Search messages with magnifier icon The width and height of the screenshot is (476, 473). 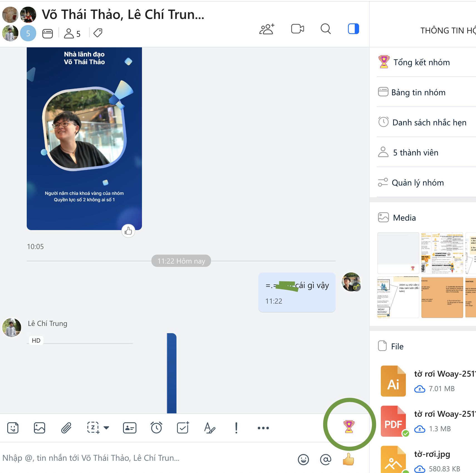click(x=325, y=29)
